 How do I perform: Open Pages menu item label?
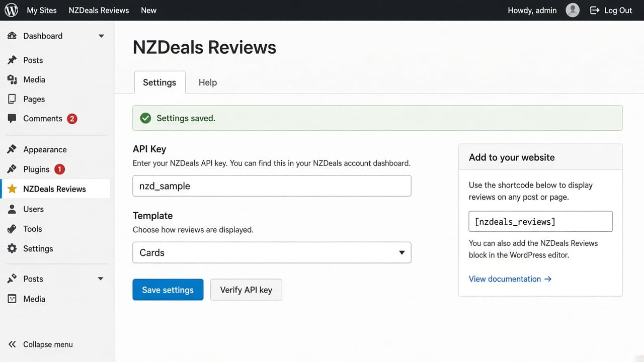(34, 99)
